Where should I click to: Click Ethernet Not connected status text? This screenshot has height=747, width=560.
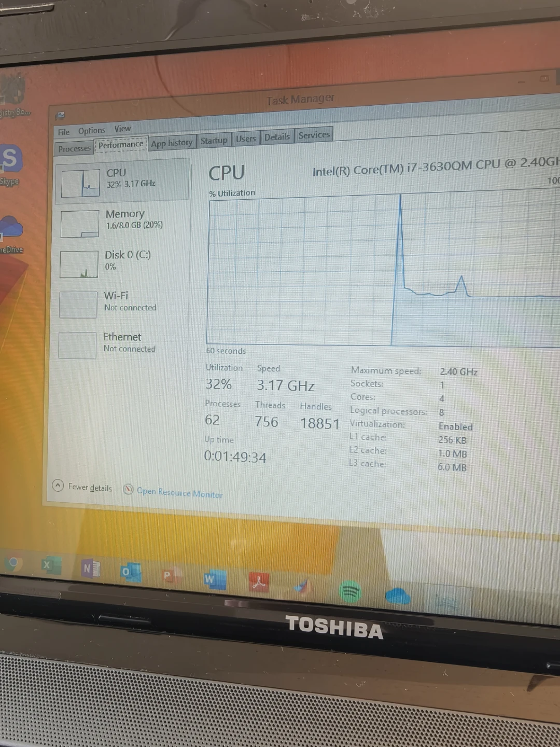pyautogui.click(x=130, y=349)
